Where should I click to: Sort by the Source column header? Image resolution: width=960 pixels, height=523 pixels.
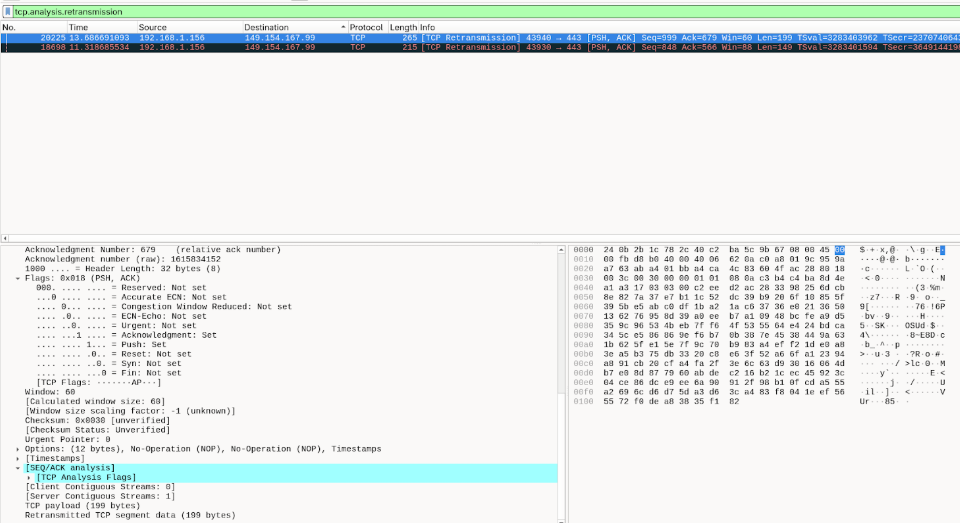[189, 27]
